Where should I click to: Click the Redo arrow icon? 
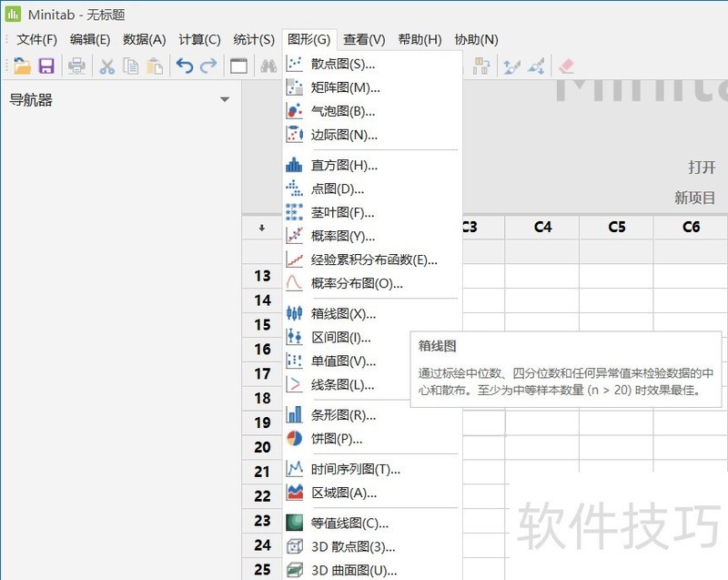pos(208,66)
